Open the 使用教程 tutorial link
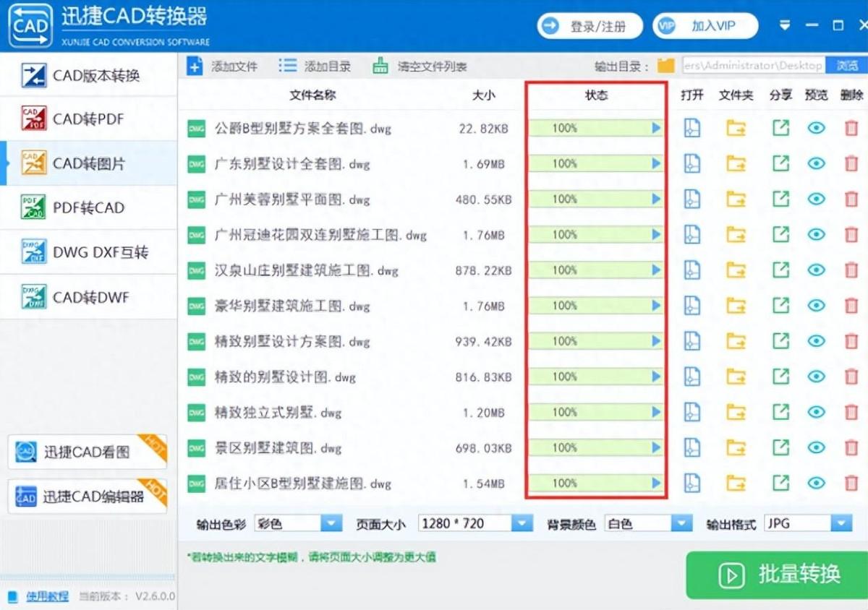 click(48, 596)
